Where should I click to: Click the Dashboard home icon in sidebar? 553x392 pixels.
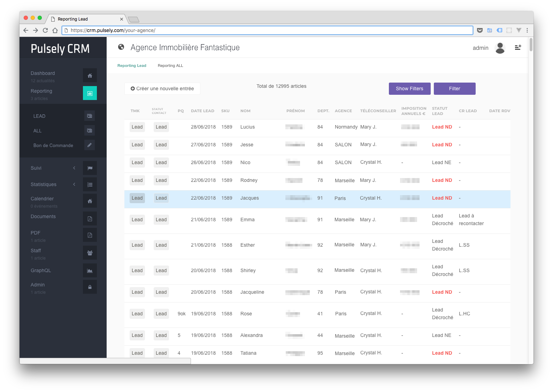point(90,76)
